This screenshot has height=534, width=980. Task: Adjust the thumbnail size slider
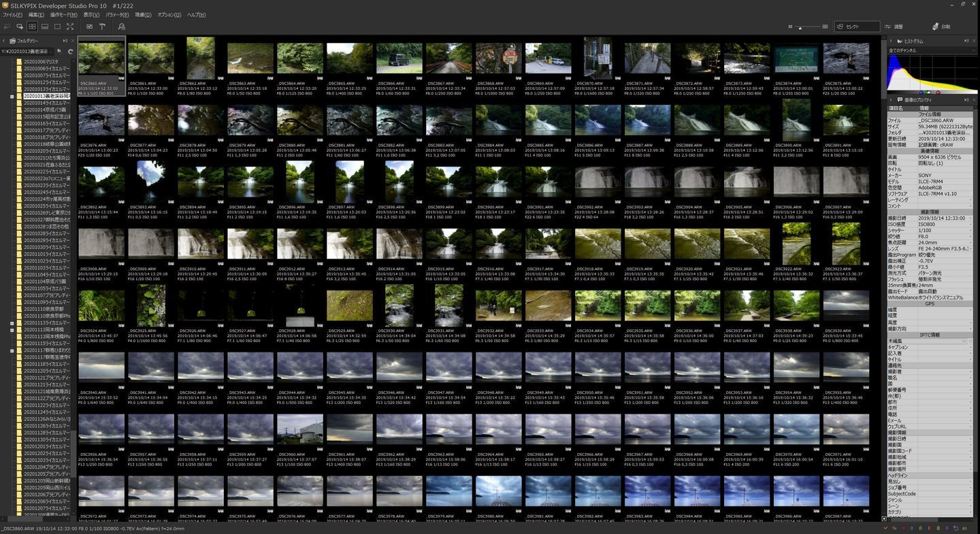pos(800,27)
